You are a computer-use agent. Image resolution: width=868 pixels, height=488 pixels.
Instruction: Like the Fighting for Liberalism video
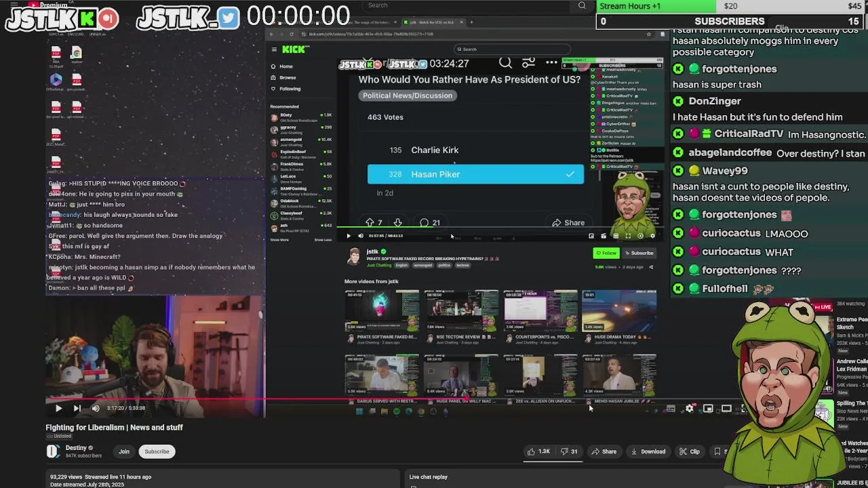539,451
